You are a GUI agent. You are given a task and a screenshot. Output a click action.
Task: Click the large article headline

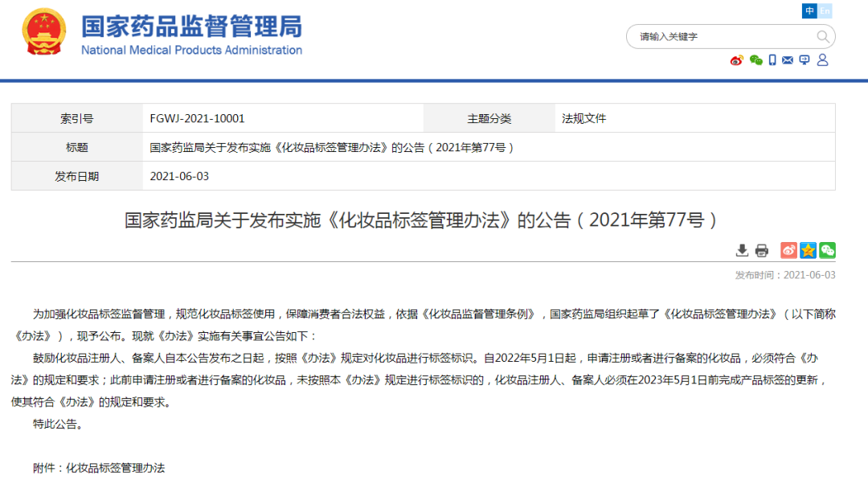423,219
